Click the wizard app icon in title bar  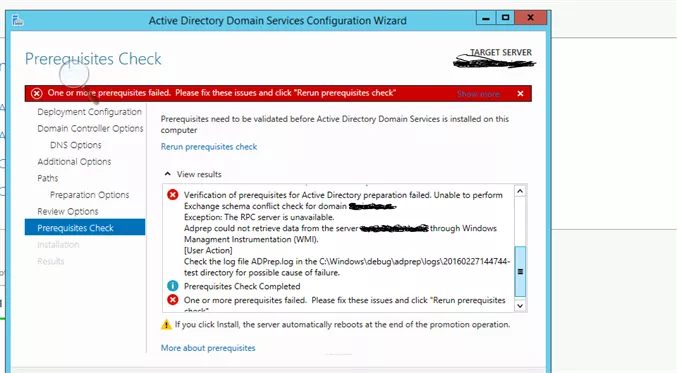point(18,20)
